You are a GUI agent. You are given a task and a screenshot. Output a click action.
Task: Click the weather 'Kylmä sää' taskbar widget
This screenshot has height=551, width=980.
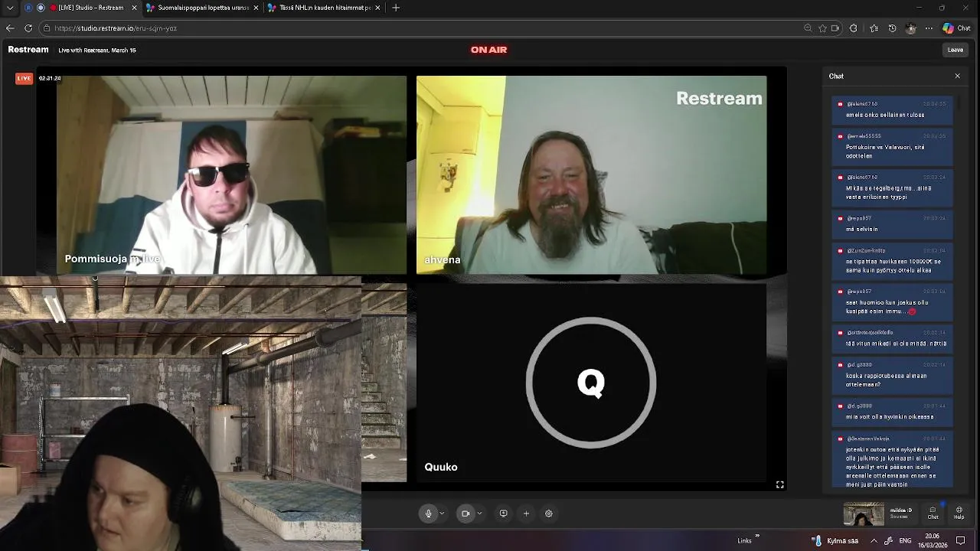click(x=836, y=540)
